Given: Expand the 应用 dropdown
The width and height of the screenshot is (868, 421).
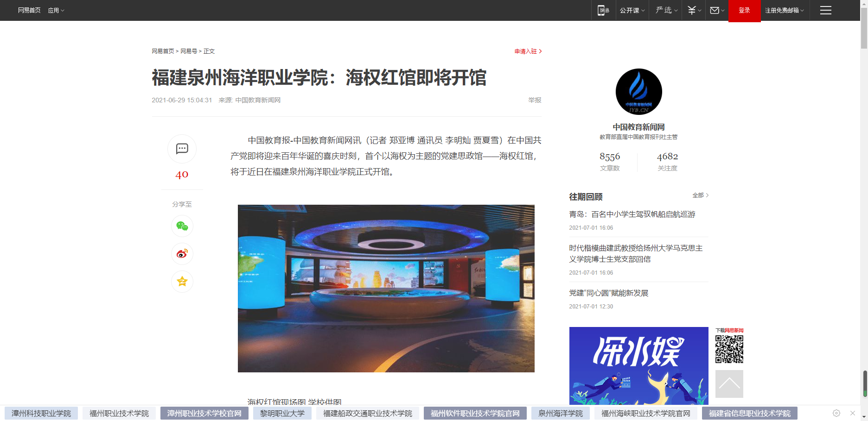Looking at the screenshot, I should point(56,10).
